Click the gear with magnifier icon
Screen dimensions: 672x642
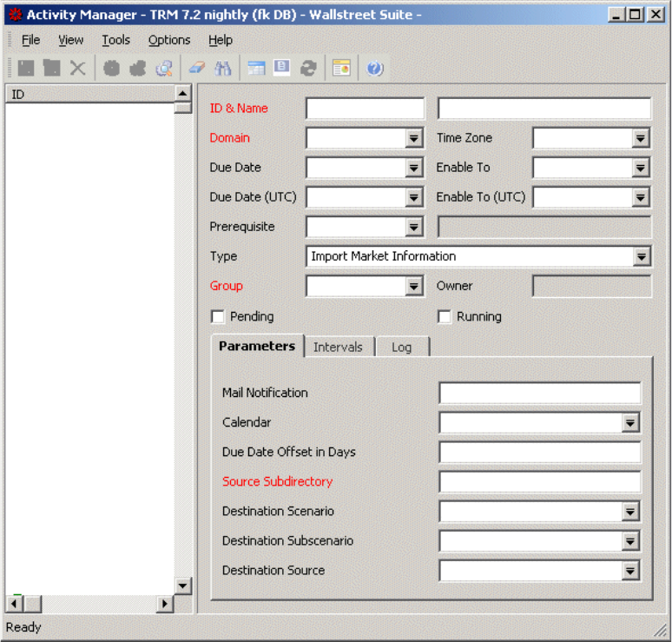tap(164, 68)
